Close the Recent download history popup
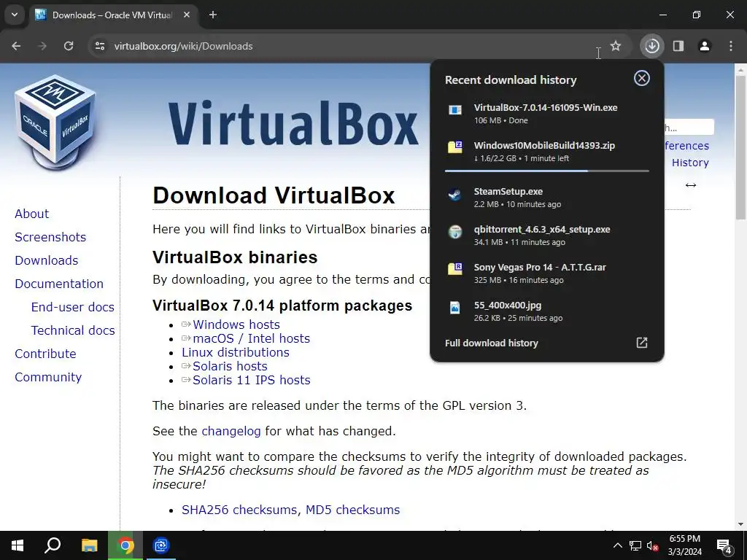The width and height of the screenshot is (747, 560). click(x=642, y=78)
